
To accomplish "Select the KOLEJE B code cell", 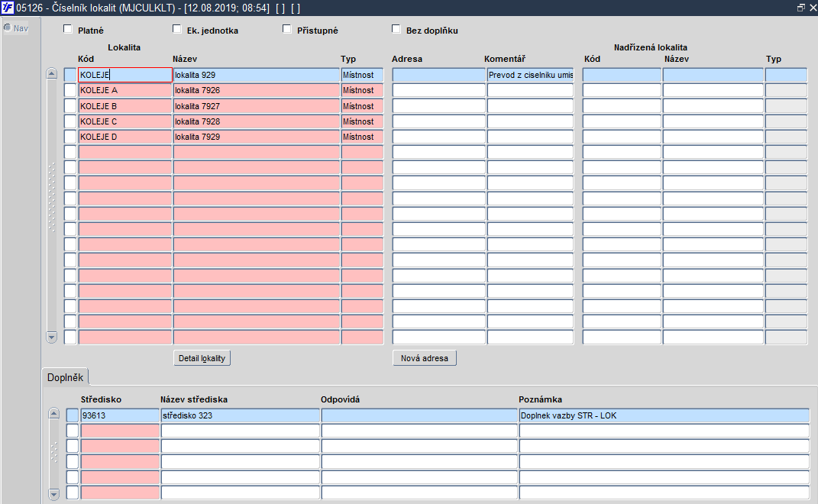I will tap(125, 106).
